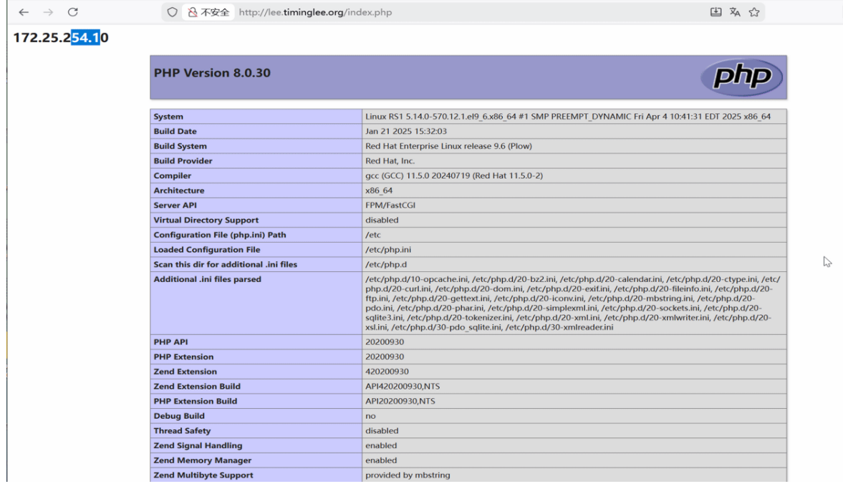The height and width of the screenshot is (504, 843).
Task: Go back to the previous page
Action: pos(24,12)
